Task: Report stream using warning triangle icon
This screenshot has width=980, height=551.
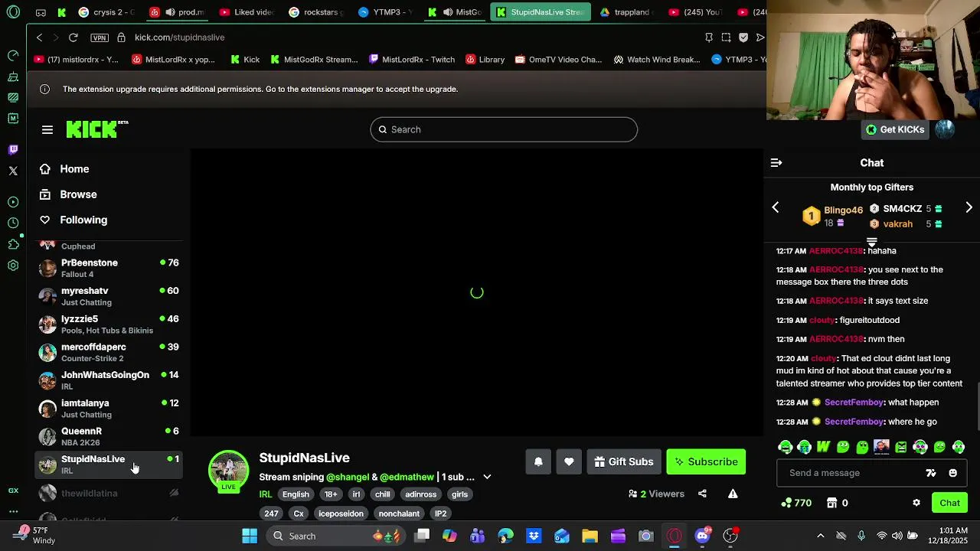Action: (733, 494)
